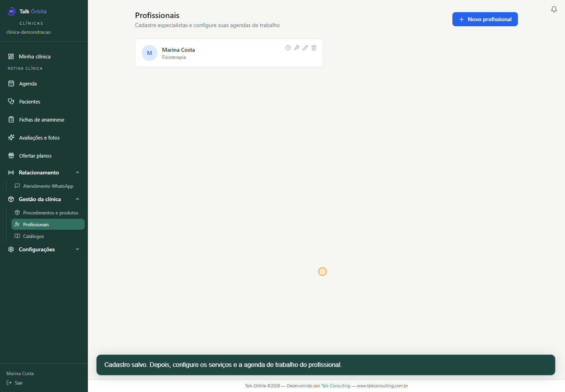This screenshot has height=392, width=565.
Task: Log out with the Sair link
Action: (x=15, y=383)
